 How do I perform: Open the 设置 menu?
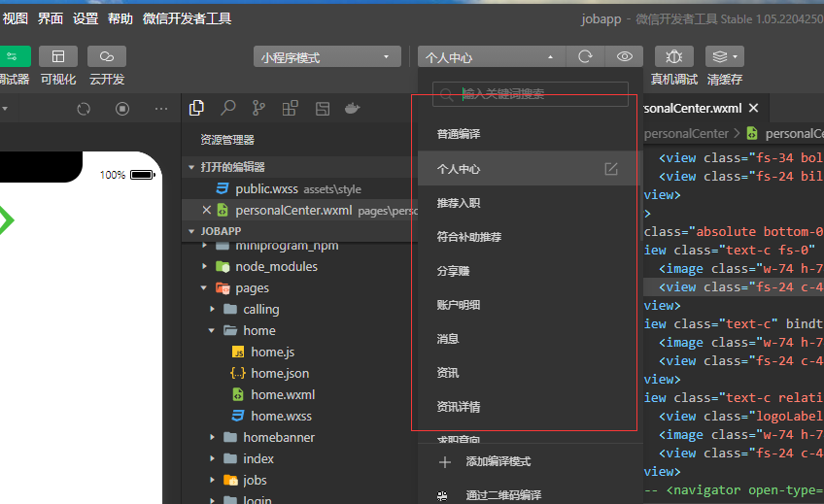click(86, 18)
